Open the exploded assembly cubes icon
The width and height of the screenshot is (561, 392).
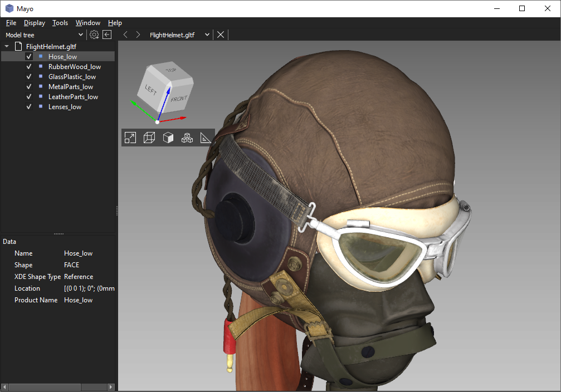[187, 138]
